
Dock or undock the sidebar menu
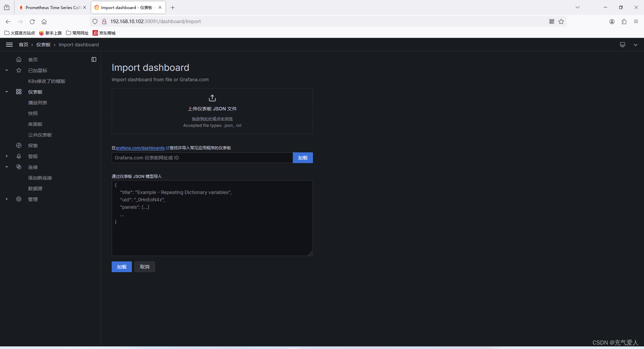94,59
